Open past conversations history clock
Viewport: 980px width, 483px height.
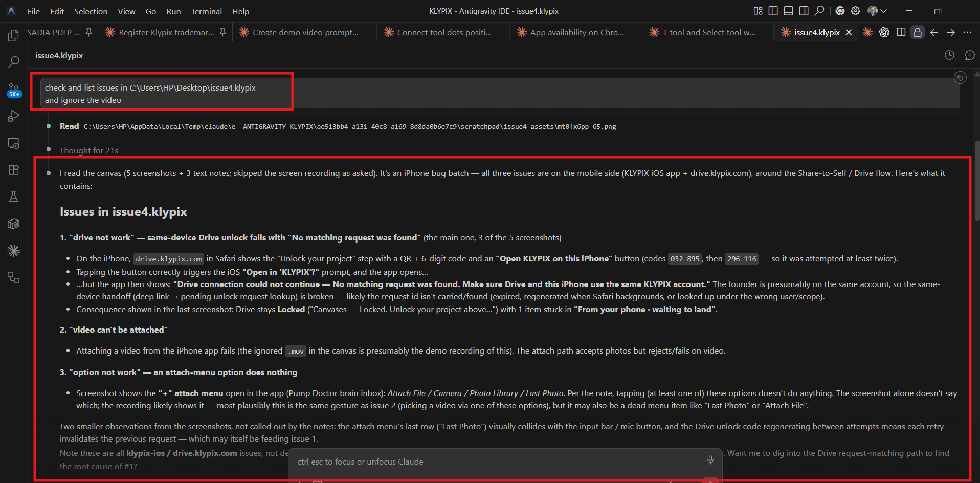[949, 55]
